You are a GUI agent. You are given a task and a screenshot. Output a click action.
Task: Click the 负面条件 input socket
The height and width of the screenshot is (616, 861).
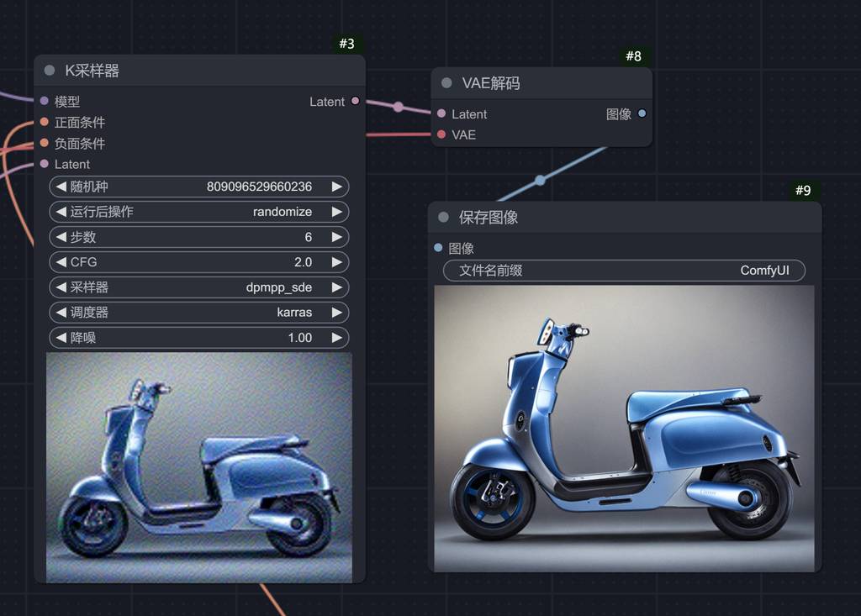point(45,143)
